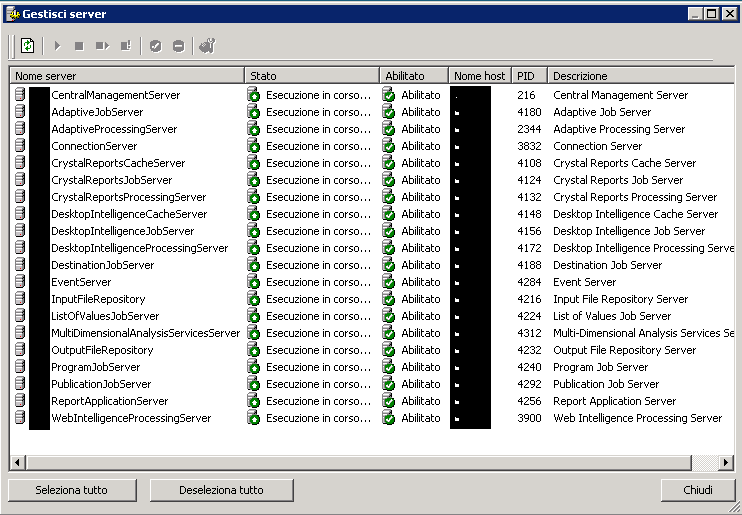Image resolution: width=742 pixels, height=515 pixels.
Task: Click the Gestisci server title bar icon
Action: click(x=13, y=14)
